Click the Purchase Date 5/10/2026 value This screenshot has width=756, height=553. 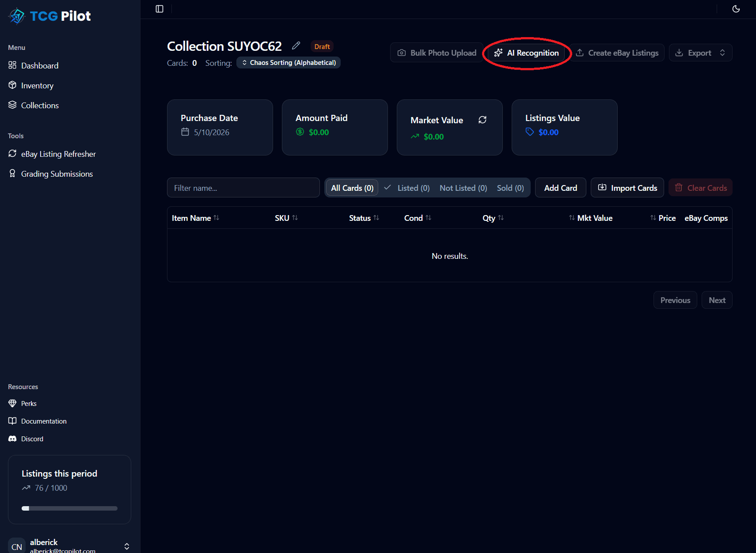[x=212, y=132]
